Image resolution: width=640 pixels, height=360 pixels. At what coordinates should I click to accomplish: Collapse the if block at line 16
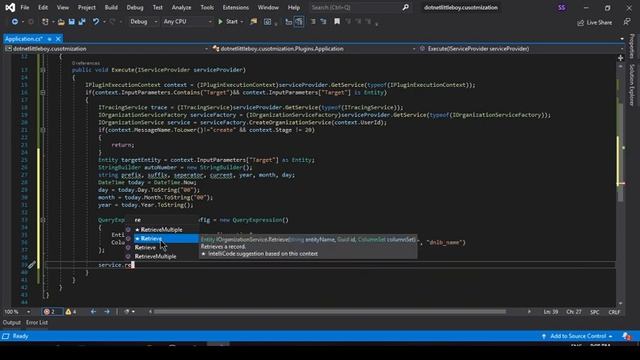point(42,93)
